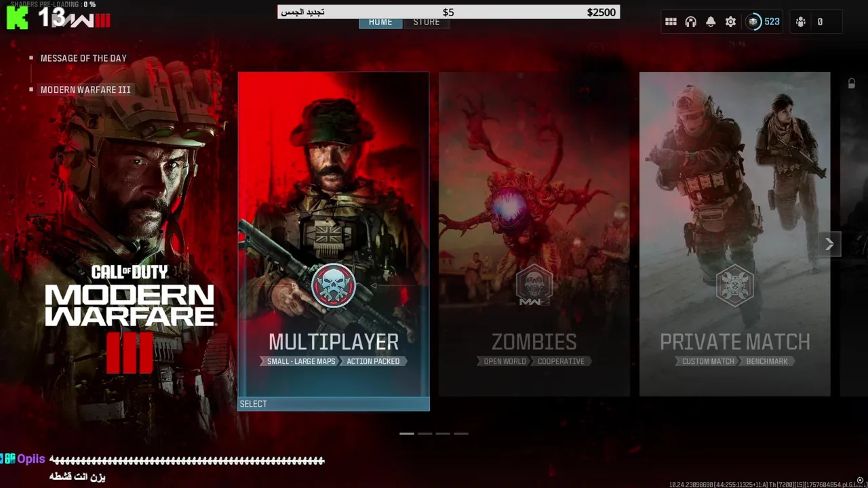
Task: Click the BENCHMARK tag
Action: (767, 361)
